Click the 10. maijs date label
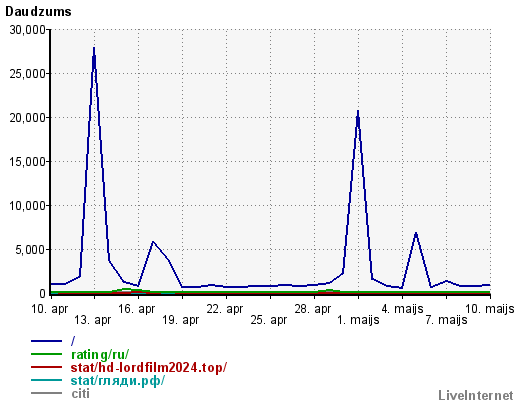 [489, 309]
